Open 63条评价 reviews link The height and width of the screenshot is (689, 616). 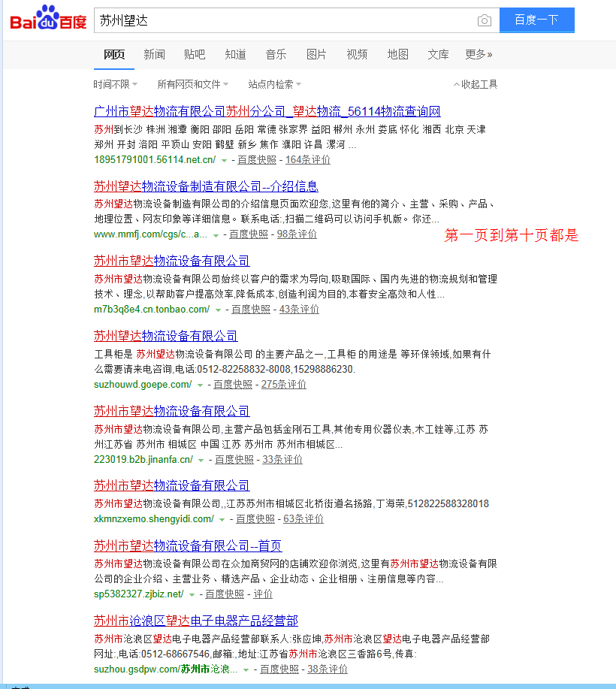303,519
